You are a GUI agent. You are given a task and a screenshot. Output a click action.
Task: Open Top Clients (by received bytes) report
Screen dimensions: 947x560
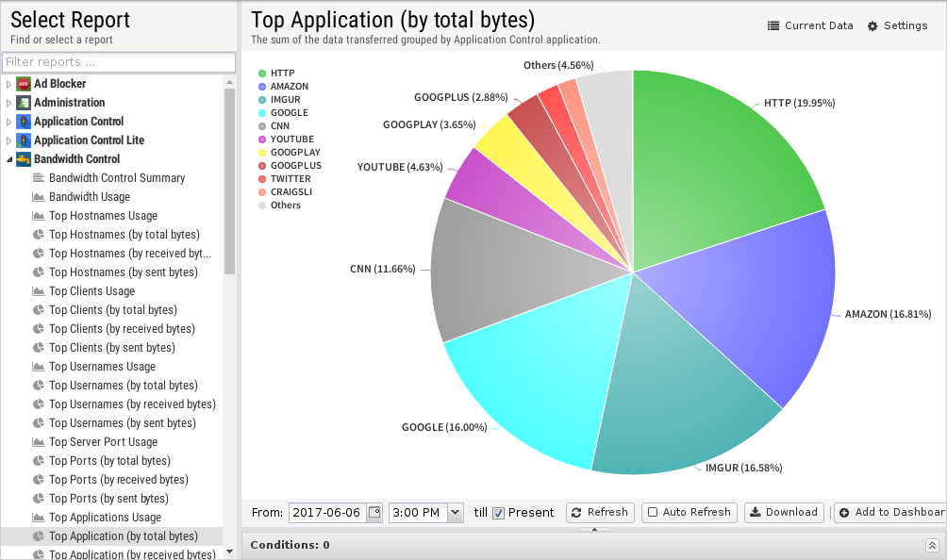pyautogui.click(x=122, y=329)
